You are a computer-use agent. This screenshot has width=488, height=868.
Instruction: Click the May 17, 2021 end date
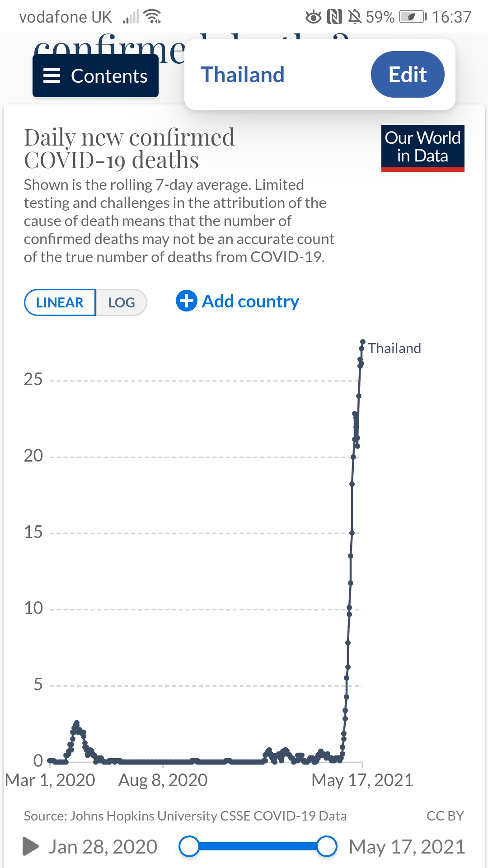click(407, 847)
